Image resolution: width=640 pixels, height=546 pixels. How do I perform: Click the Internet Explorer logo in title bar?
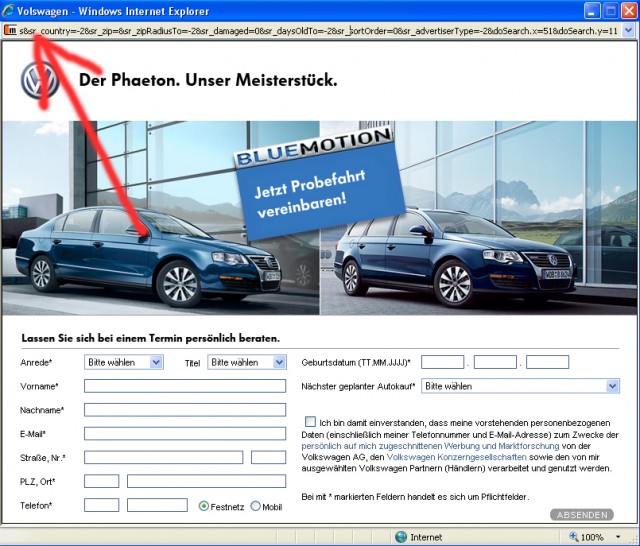[x=8, y=11]
